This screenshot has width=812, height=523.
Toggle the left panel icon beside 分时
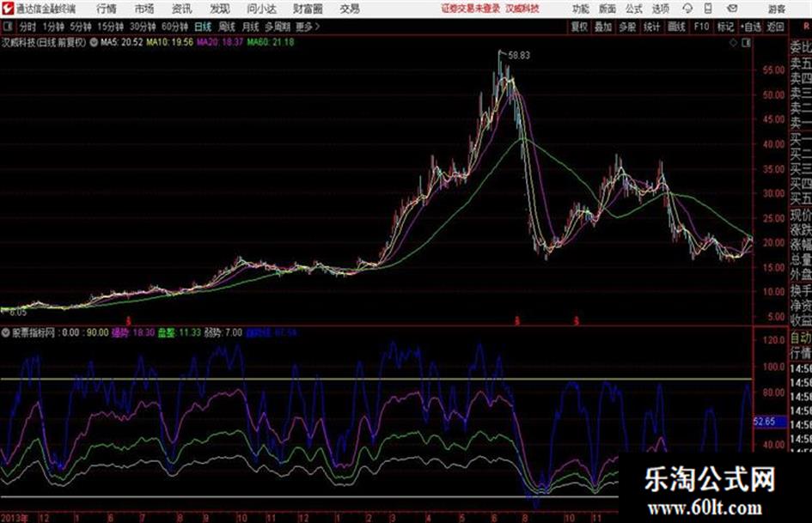[7, 27]
